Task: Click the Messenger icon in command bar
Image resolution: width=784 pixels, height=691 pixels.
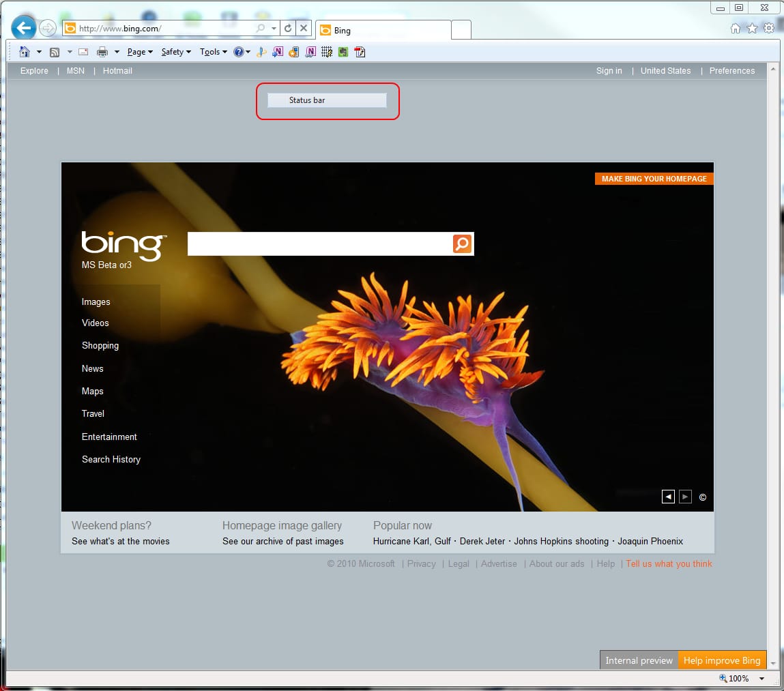Action: click(261, 51)
